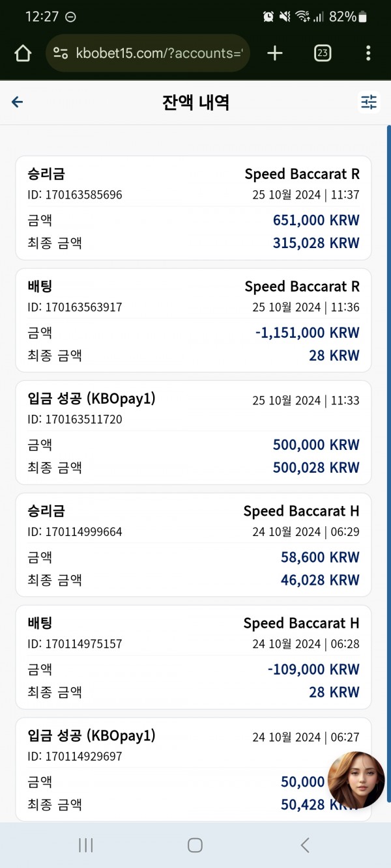Go to browser home icon
The image size is (391, 868).
(23, 53)
